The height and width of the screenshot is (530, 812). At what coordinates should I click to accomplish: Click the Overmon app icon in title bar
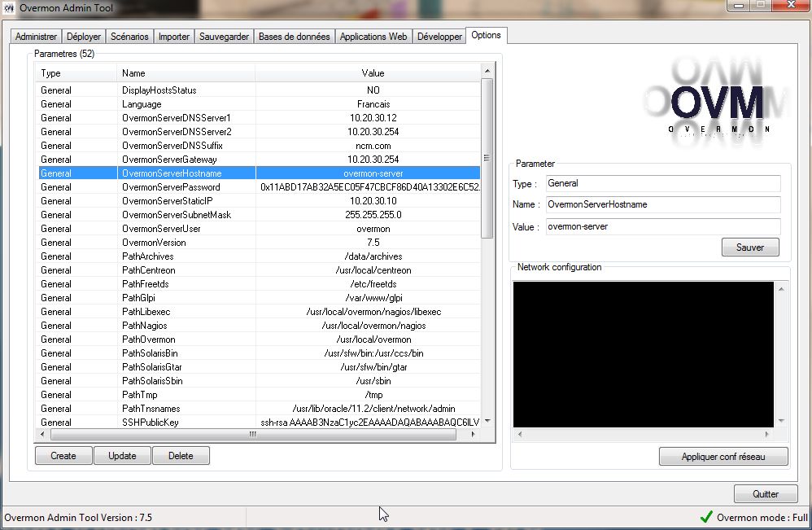(9, 8)
